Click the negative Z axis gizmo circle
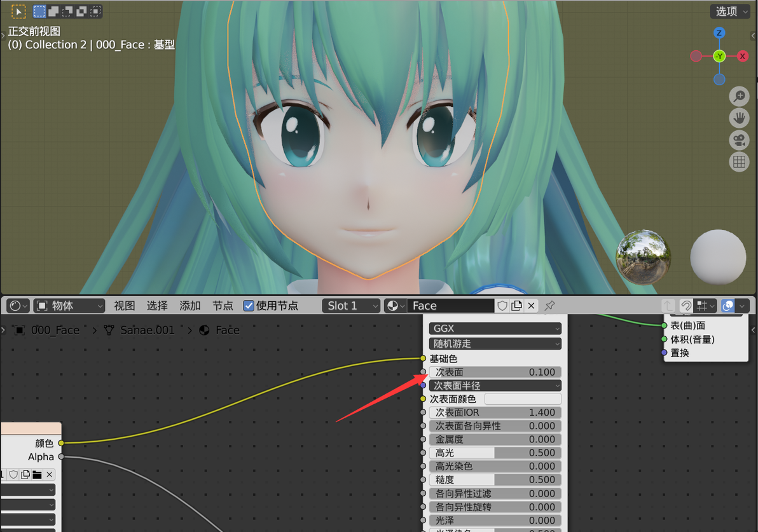This screenshot has height=532, width=758. [x=719, y=79]
